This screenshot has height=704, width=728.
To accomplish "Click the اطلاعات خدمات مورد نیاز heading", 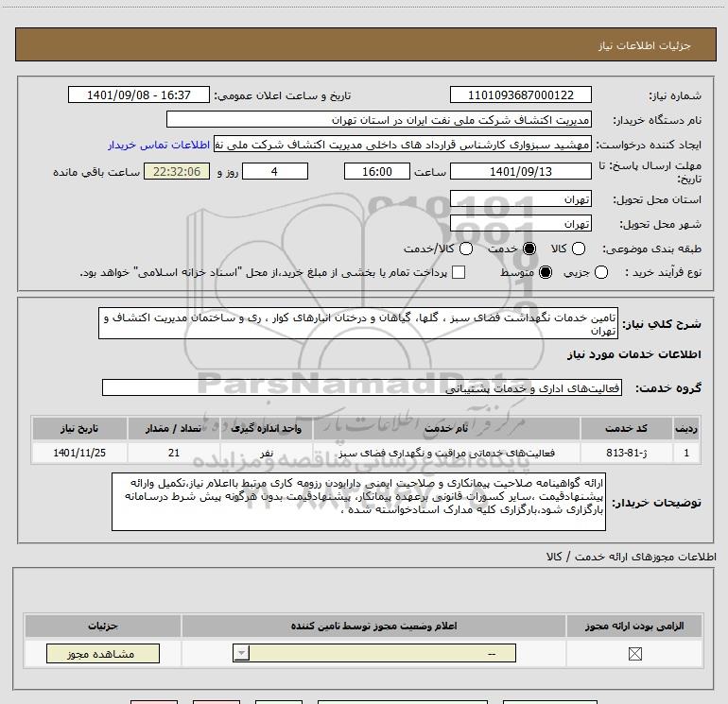I will click(x=633, y=354).
